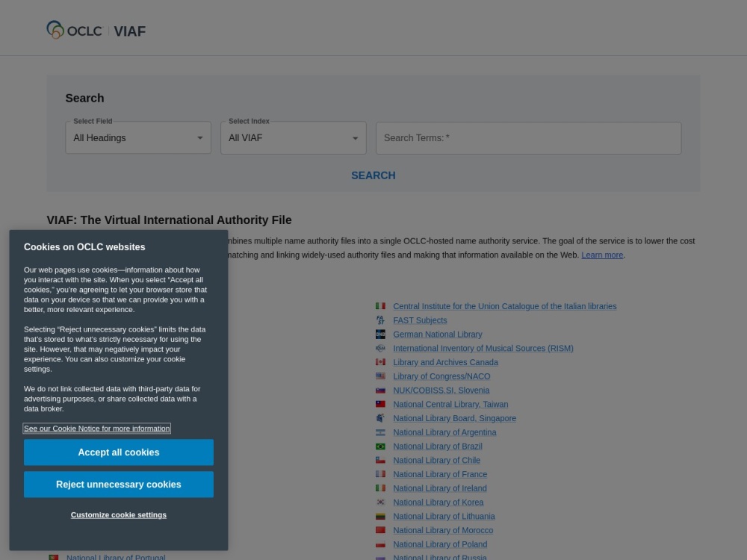
Task: Open National Library of Brazil link
Action: point(437,447)
